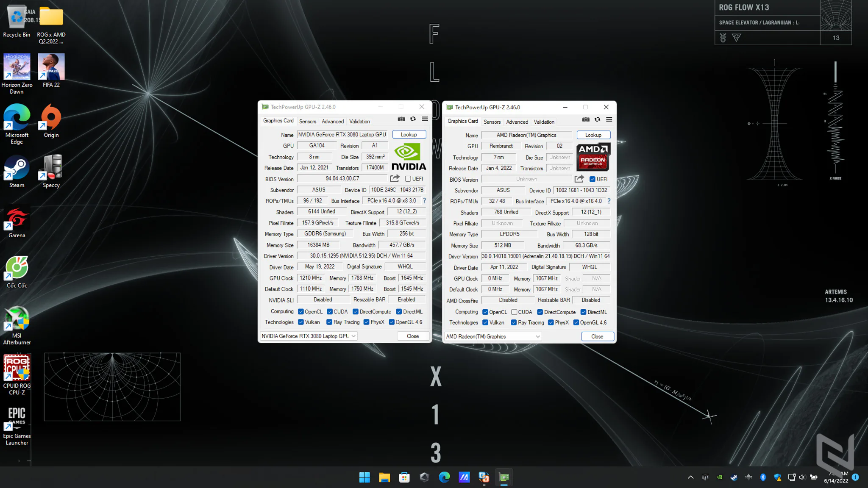Select the Speccy desktop icon
Screen dimensions: 868x488
51,172
